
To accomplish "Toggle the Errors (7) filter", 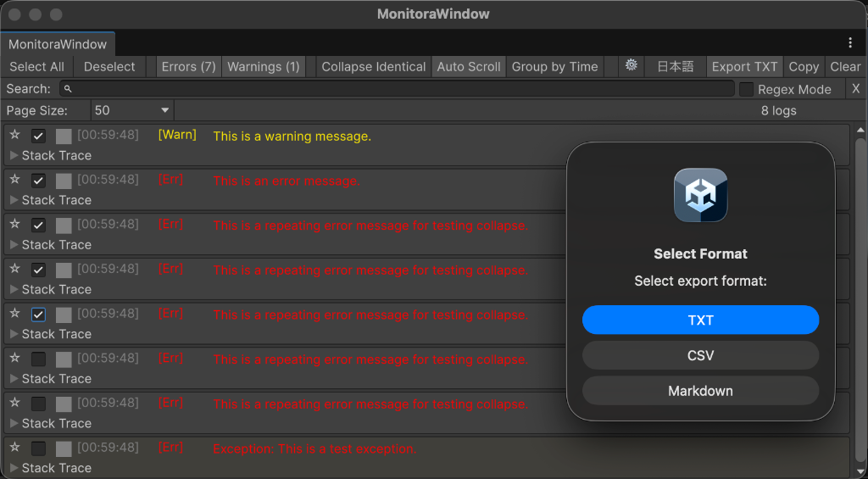I will (188, 66).
